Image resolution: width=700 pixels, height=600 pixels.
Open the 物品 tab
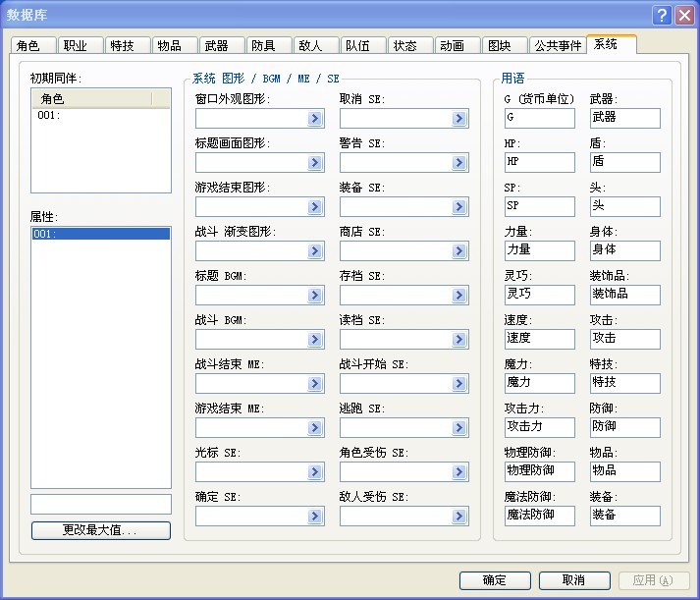175,45
